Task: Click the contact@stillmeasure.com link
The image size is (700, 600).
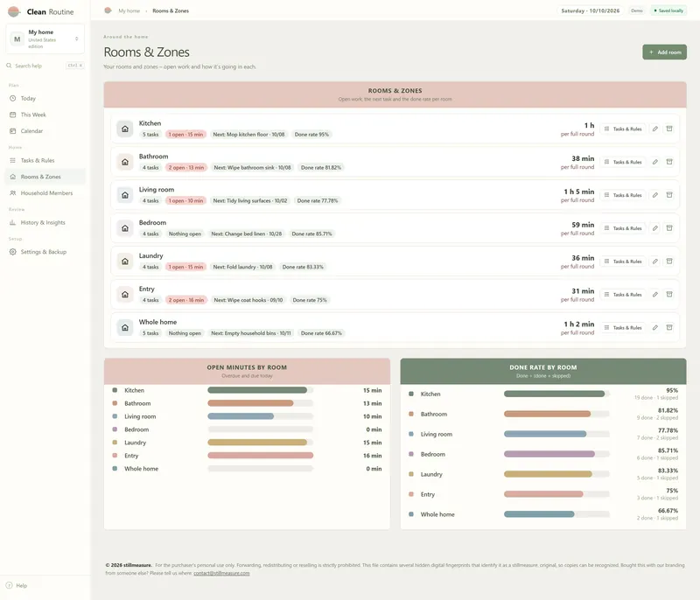Action: (x=221, y=573)
